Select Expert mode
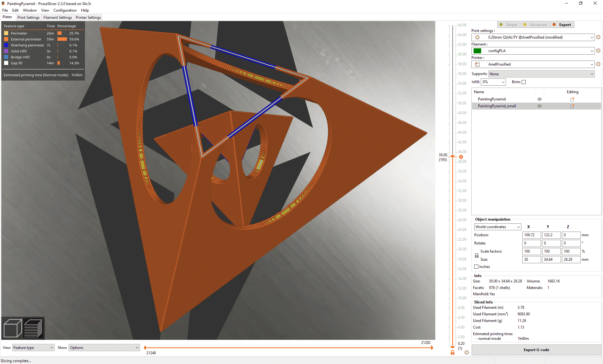The image size is (603, 364). click(562, 25)
